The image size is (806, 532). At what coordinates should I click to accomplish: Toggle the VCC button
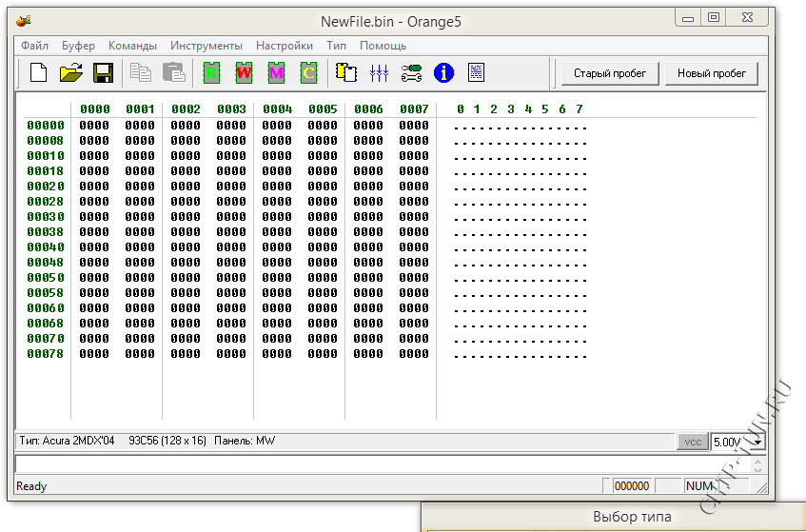(692, 442)
